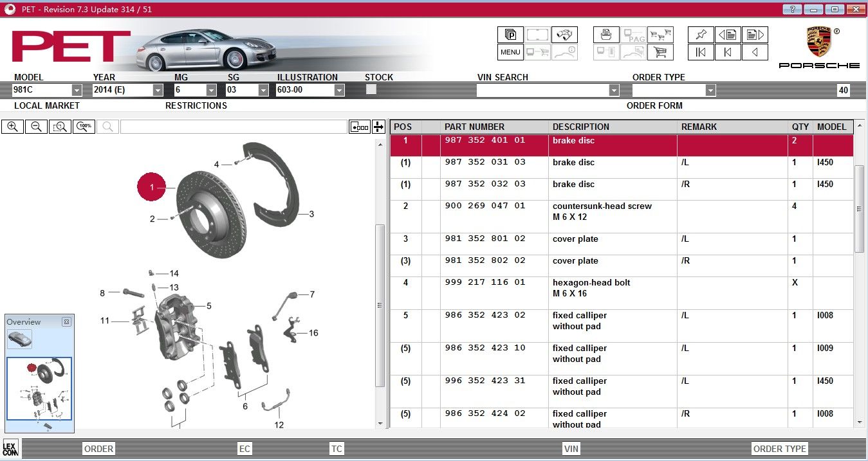Viewport: 868px width, 461px height.
Task: Click the greyed car document icon
Action: [x=633, y=53]
